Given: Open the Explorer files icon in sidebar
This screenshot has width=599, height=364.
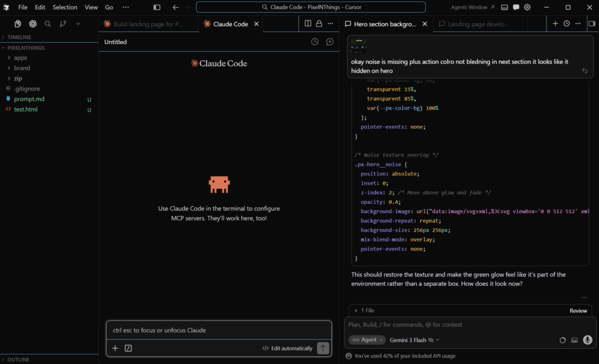Looking at the screenshot, I should [x=18, y=23].
